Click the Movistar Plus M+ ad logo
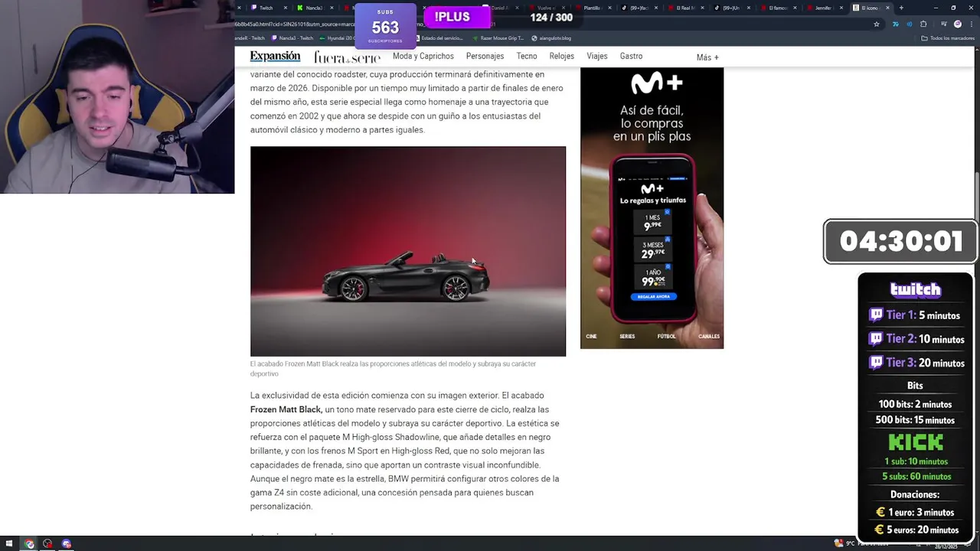The height and width of the screenshot is (551, 980). (652, 83)
